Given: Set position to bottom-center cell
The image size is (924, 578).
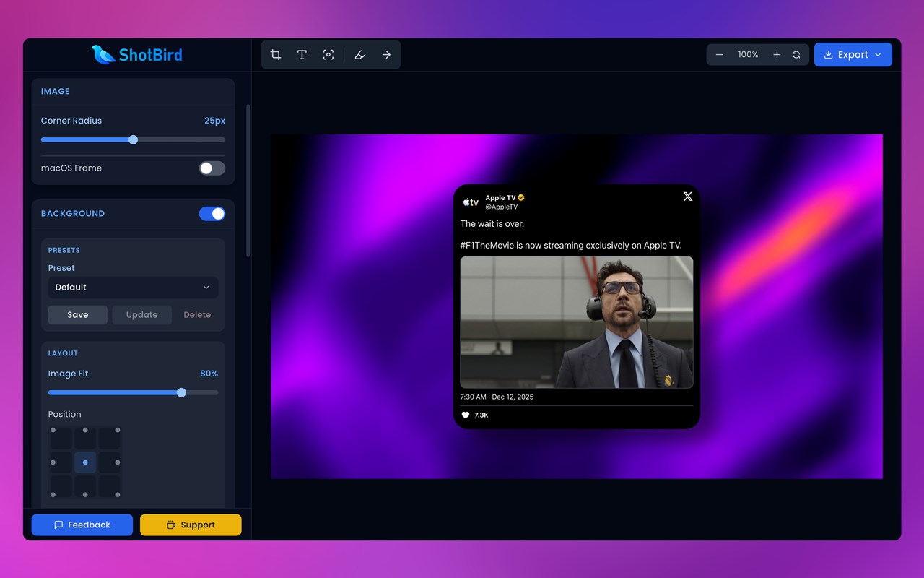Looking at the screenshot, I should [85, 486].
